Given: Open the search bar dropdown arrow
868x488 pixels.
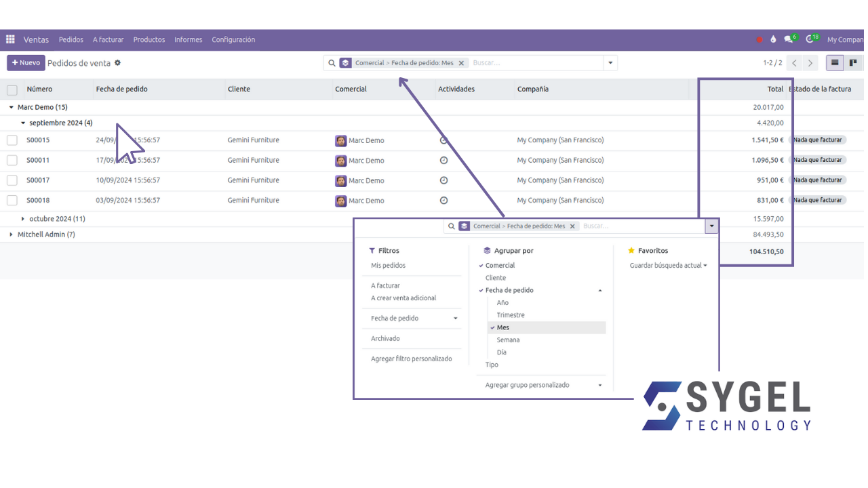Looking at the screenshot, I should (x=610, y=62).
